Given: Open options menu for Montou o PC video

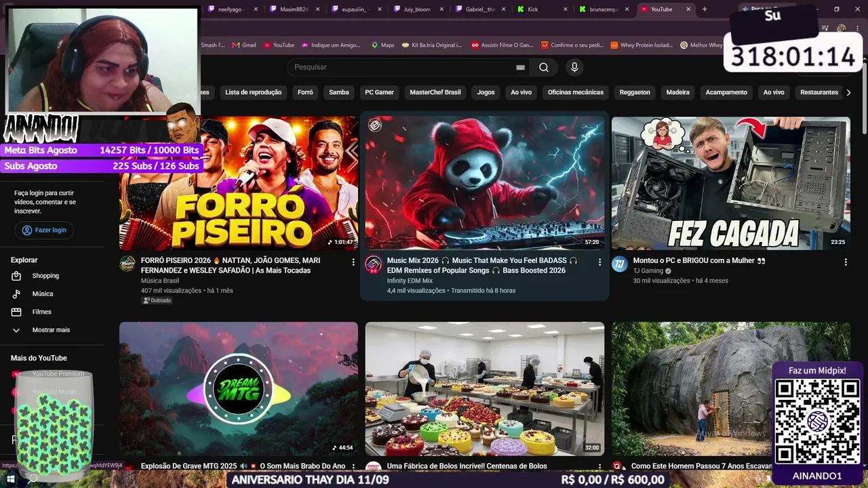Looking at the screenshot, I should [846, 262].
